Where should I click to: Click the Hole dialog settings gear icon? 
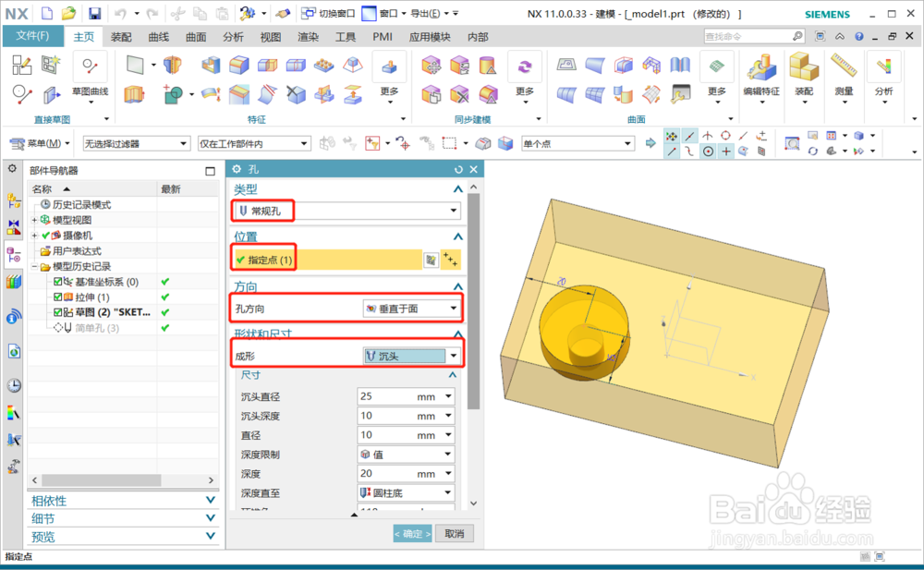point(237,169)
